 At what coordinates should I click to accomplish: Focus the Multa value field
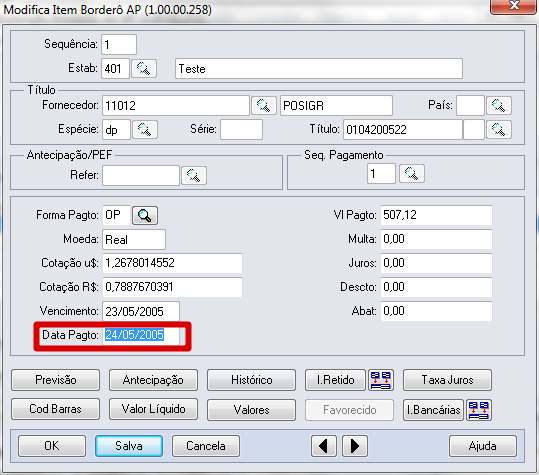[x=436, y=239]
